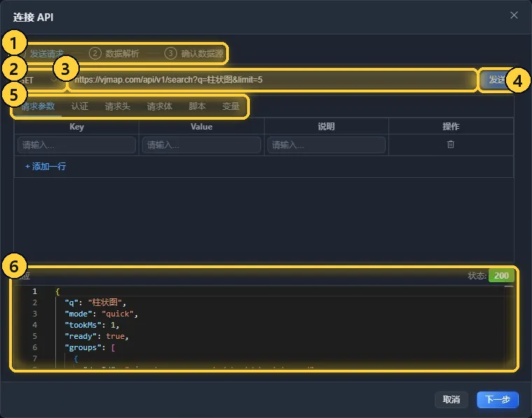Close the 连接 API dialog
532x418 pixels.
click(514, 15)
